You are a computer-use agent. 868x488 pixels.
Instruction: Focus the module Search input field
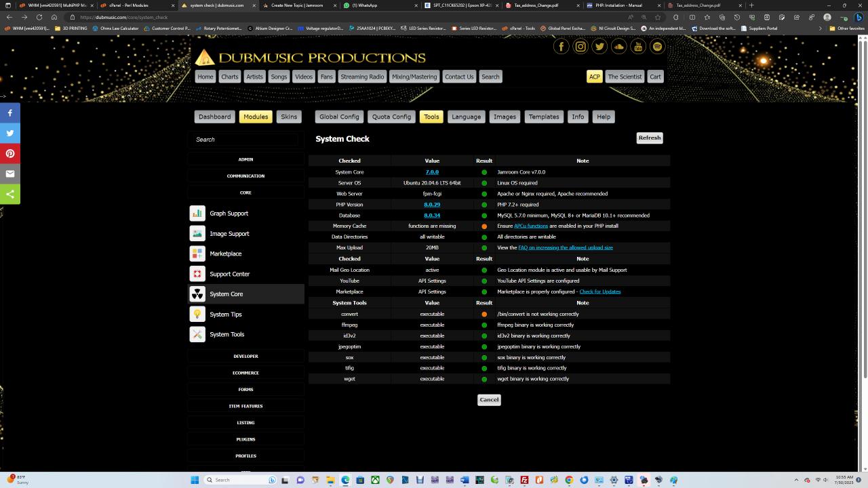[244, 140]
